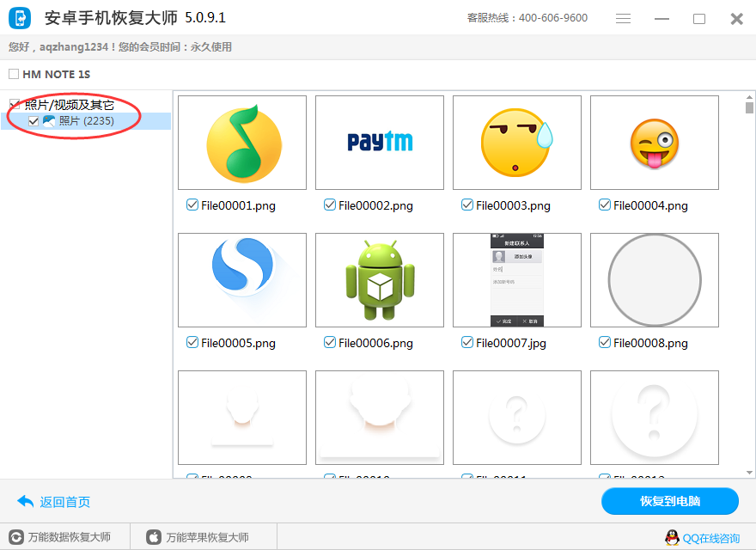Click the File00006.png file name
Image resolution: width=756 pixels, height=550 pixels.
pos(375,343)
